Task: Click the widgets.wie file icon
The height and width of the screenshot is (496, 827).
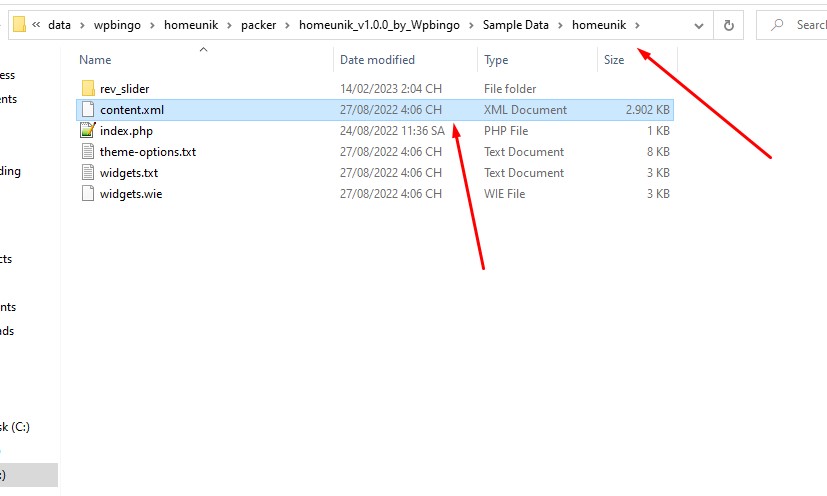Action: (88, 194)
